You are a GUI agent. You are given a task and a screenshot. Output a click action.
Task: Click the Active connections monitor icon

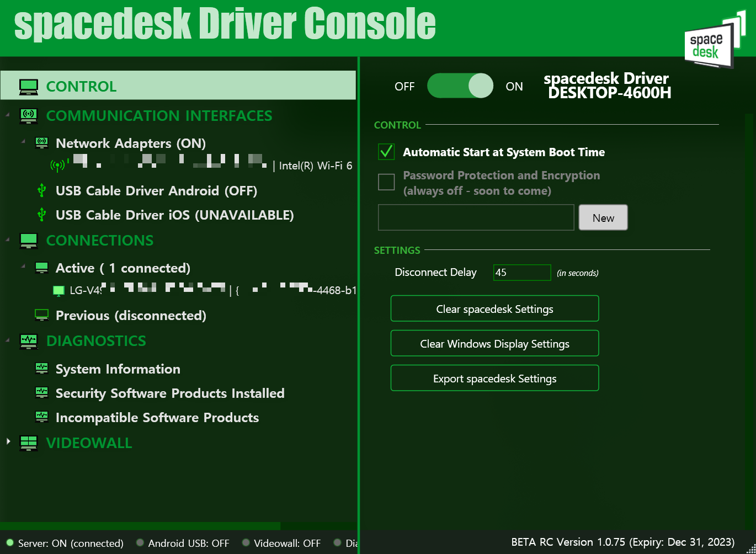(41, 268)
